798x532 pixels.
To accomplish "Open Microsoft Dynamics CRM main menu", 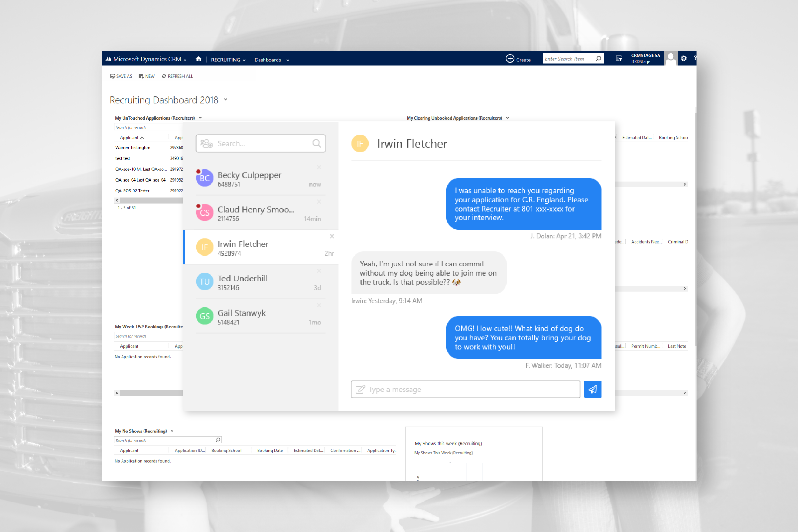I will (147, 59).
